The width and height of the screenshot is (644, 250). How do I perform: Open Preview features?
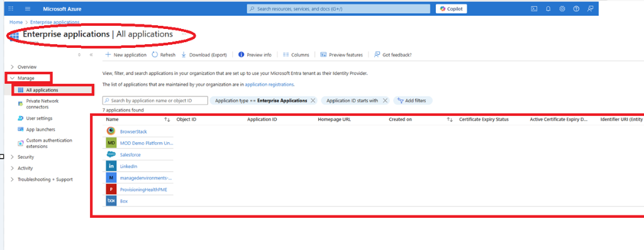pyautogui.click(x=341, y=55)
